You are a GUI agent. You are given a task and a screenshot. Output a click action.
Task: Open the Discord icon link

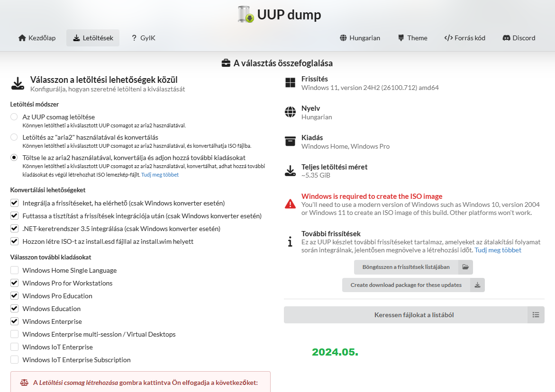[506, 38]
